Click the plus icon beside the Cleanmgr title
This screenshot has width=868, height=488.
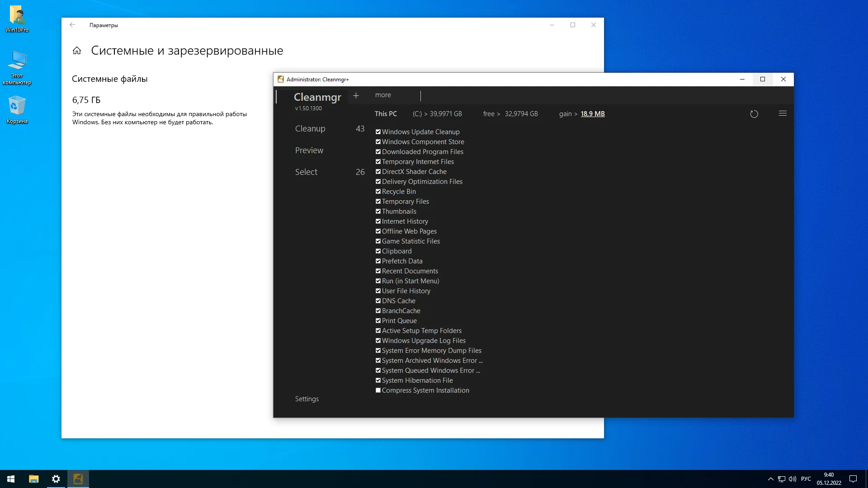pos(356,95)
